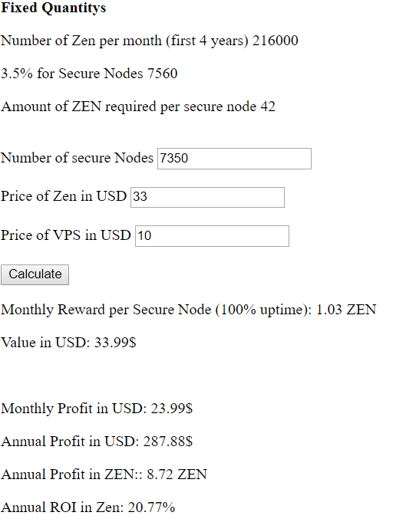Focus the Number of secure Nodes field
The image size is (406, 532).
click(x=234, y=159)
